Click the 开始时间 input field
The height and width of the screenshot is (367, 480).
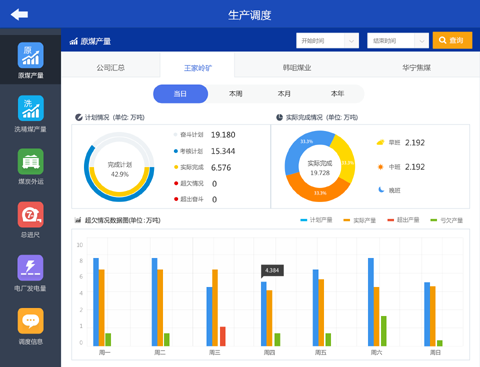(x=327, y=41)
